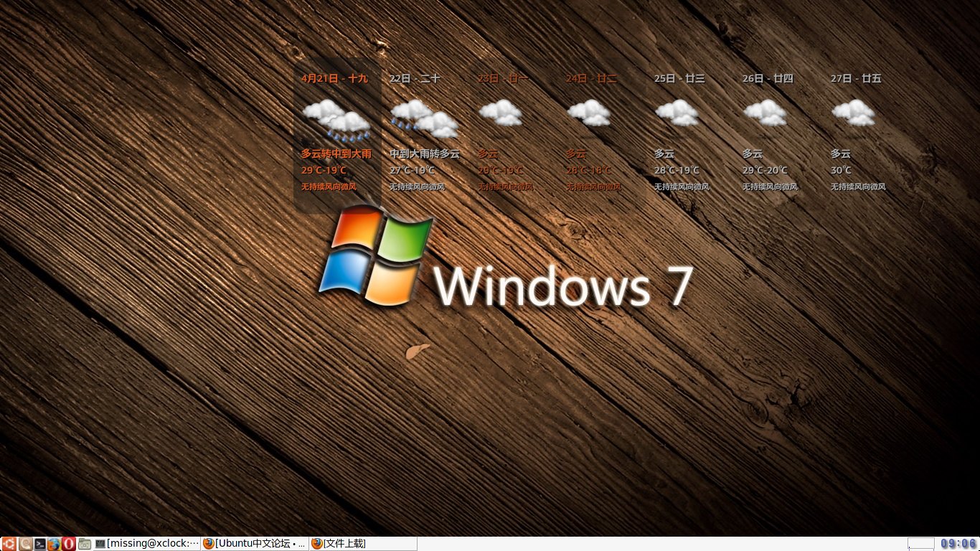Click the launcher icon beside Ubuntu menu

click(x=26, y=544)
